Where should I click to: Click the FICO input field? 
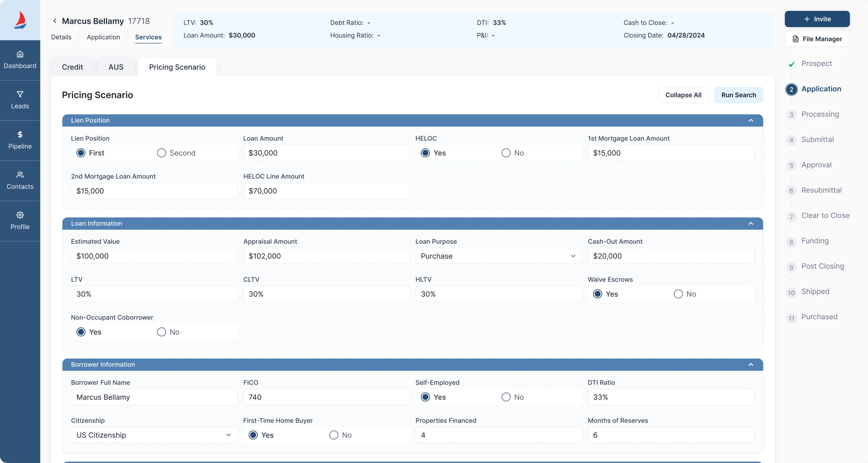[326, 397]
